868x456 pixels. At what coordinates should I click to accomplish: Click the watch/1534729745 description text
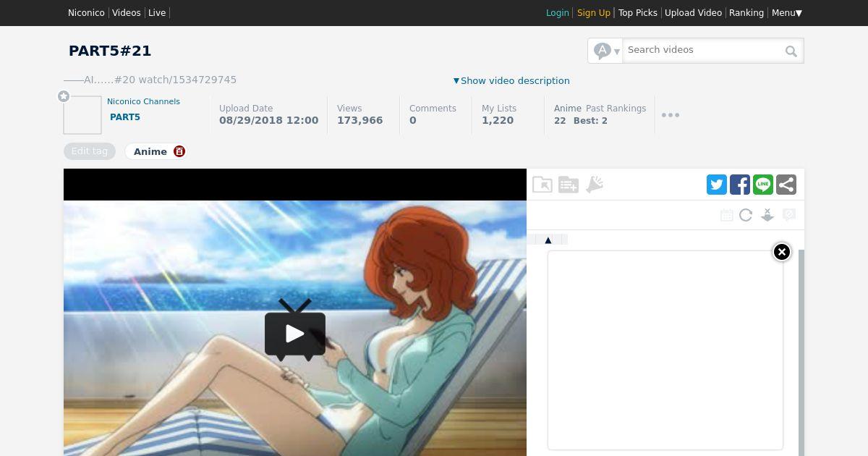[187, 80]
